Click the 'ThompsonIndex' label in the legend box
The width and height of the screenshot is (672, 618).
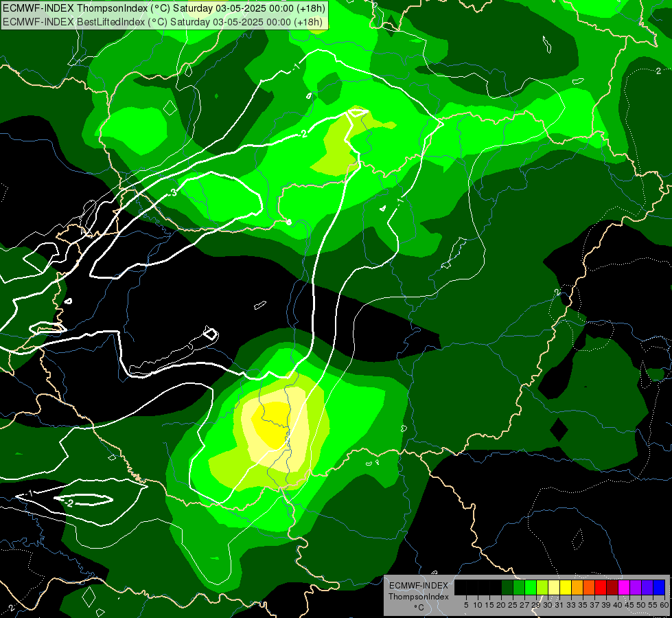(x=419, y=597)
